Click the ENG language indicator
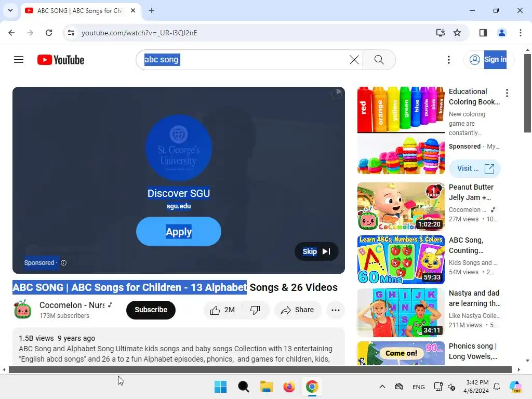Image resolution: width=532 pixels, height=399 pixels. 418,387
